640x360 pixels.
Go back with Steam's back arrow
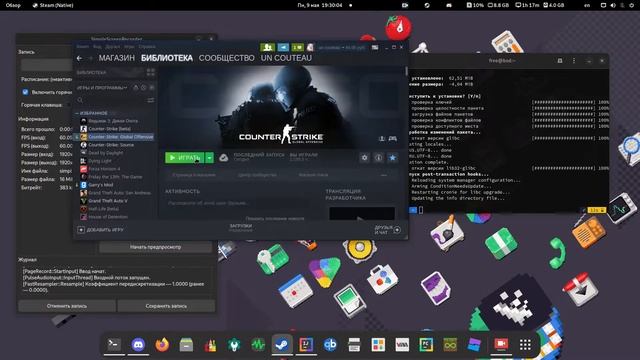point(79,58)
